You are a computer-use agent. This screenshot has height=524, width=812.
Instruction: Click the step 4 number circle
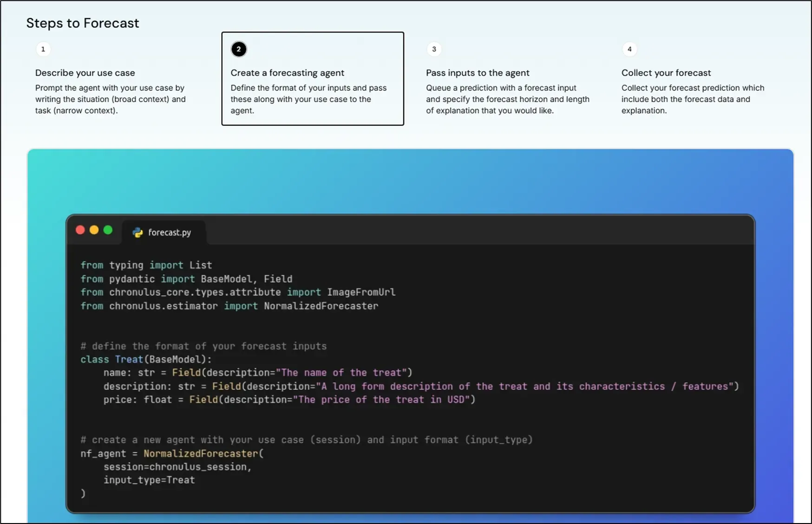coord(629,49)
